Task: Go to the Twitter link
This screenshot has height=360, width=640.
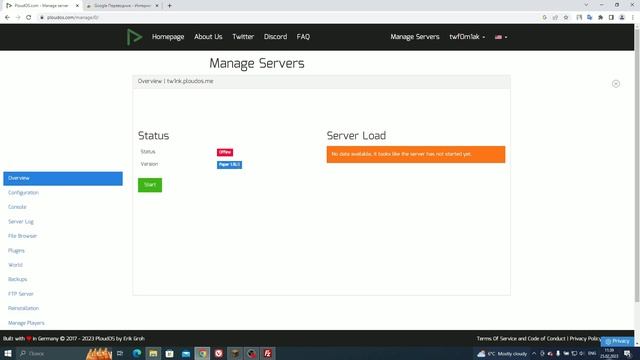Action: point(243,37)
